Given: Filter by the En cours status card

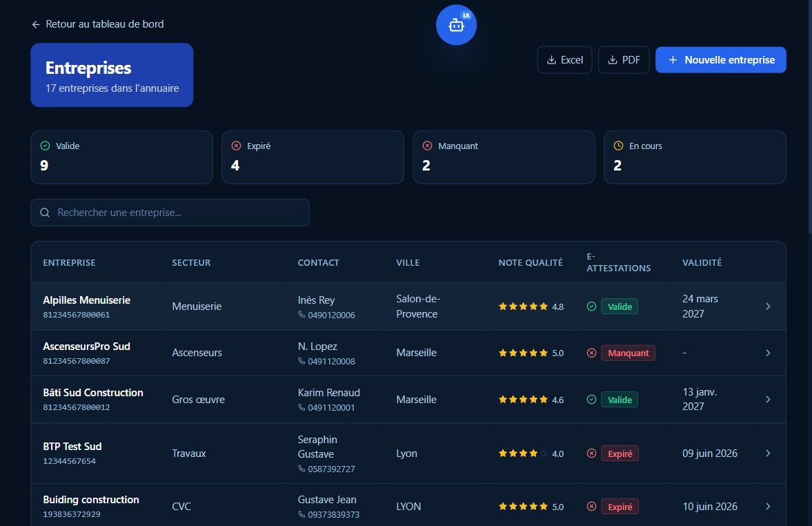Looking at the screenshot, I should (x=695, y=157).
